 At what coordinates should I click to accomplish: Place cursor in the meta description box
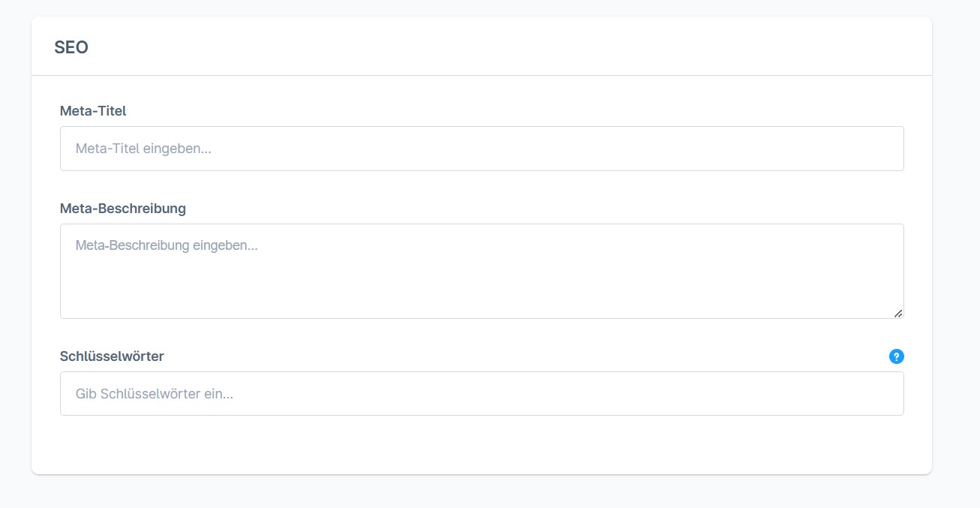(x=482, y=271)
